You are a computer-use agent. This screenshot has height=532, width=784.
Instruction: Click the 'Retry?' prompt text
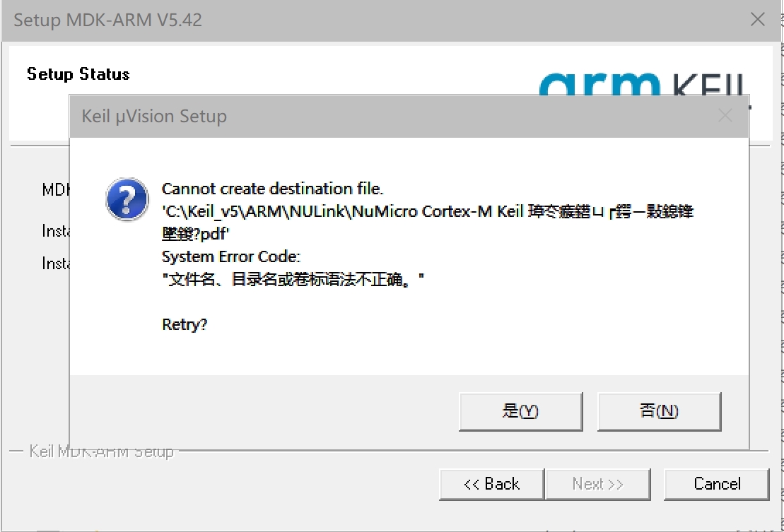tap(185, 325)
